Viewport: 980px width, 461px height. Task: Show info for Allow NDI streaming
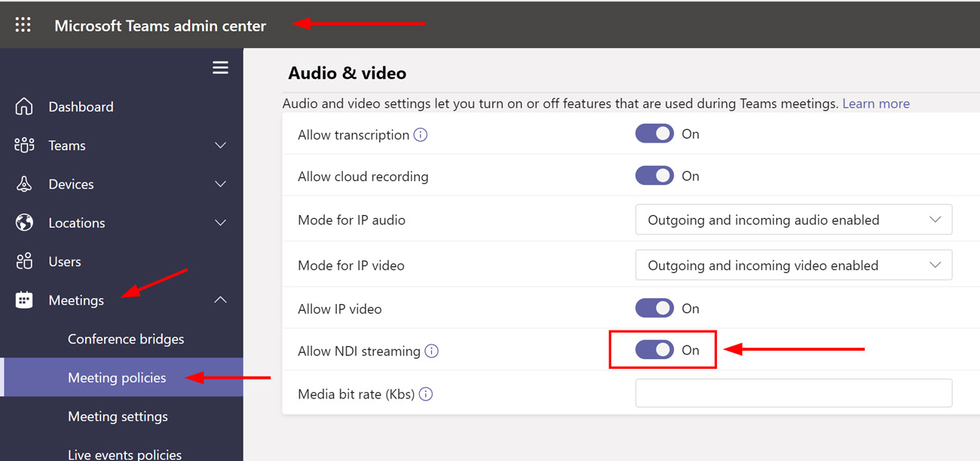click(431, 351)
